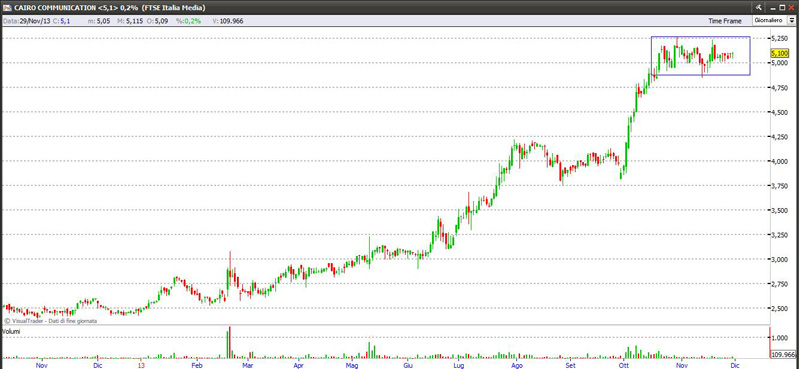Image resolution: width=800 pixels, height=369 pixels.
Task: Click the 5,000 price axis label
Action: click(x=780, y=63)
